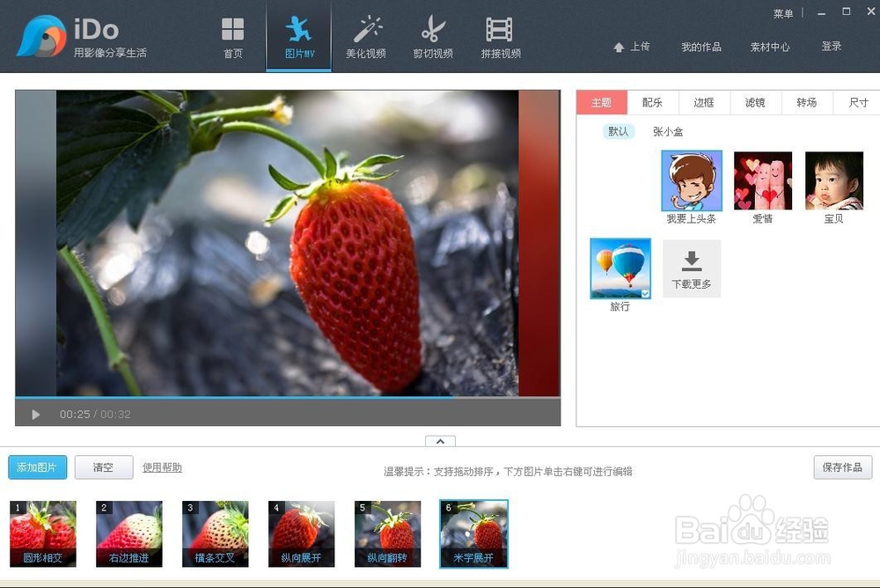This screenshot has height=588, width=880.
Task: Open the 使用帮助 help link
Action: coord(162,468)
